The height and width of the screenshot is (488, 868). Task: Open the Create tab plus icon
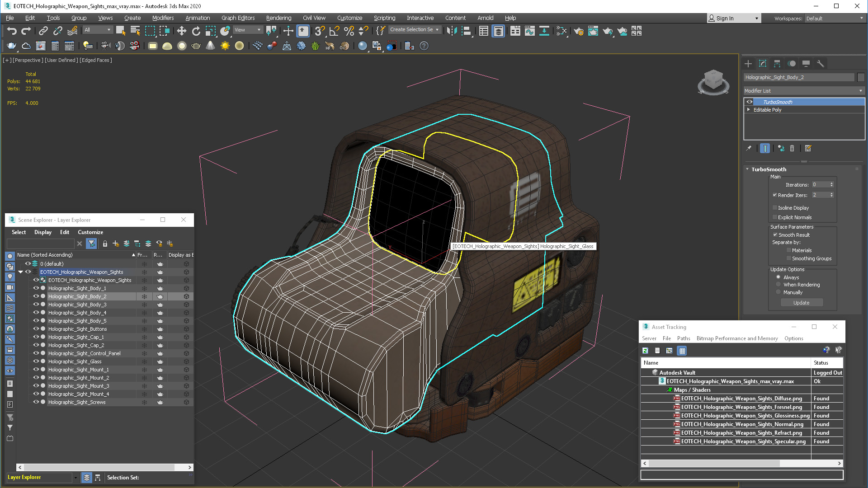pyautogui.click(x=748, y=64)
